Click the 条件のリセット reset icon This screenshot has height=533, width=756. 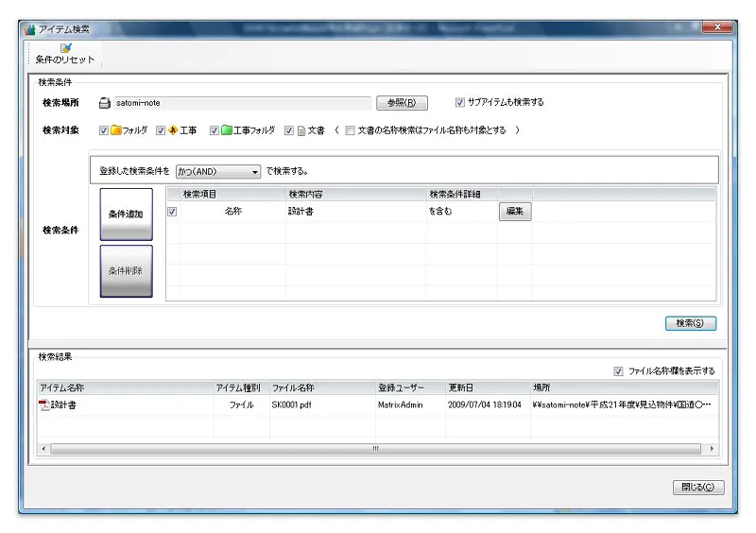[x=65, y=47]
